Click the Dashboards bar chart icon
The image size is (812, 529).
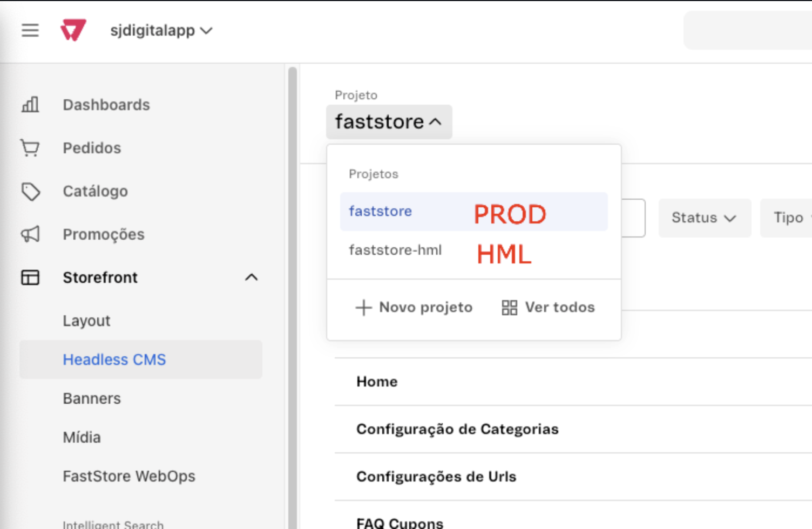[30, 104]
